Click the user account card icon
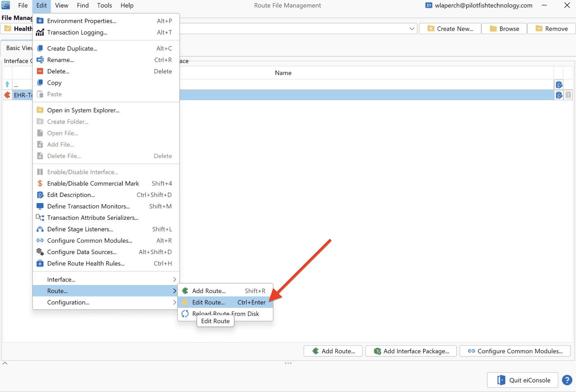 point(429,5)
